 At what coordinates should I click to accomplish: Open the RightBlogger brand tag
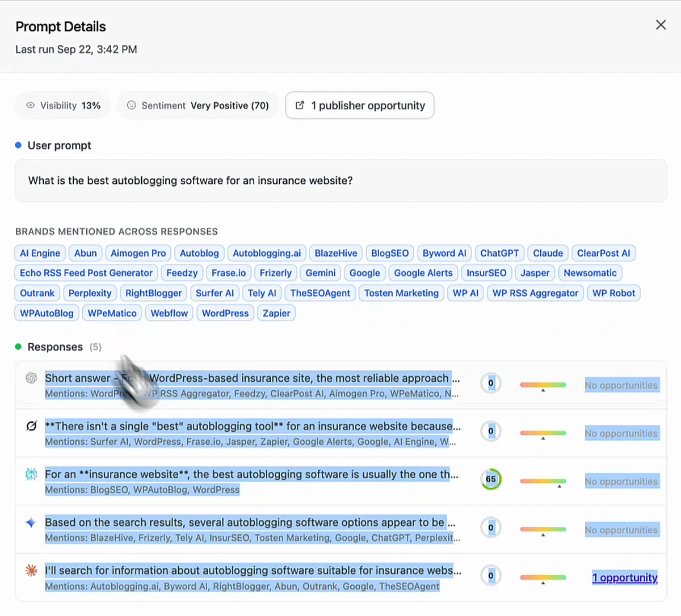[x=154, y=293]
